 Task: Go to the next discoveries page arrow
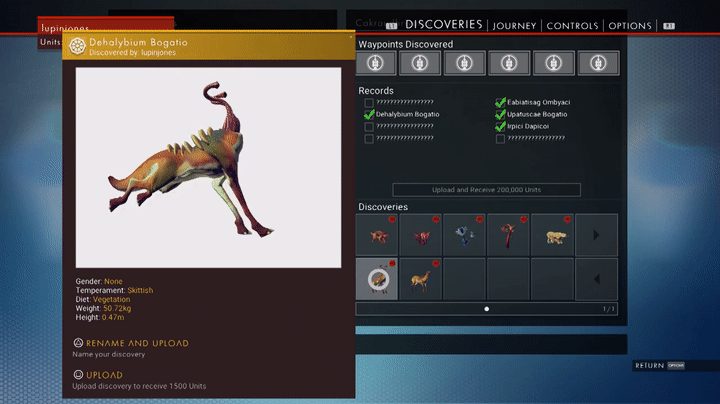click(596, 235)
